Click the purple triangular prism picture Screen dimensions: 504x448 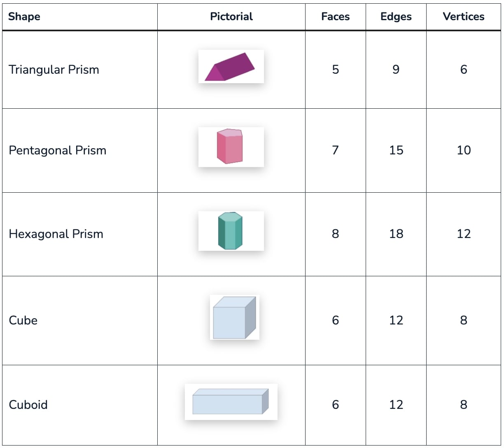point(231,66)
